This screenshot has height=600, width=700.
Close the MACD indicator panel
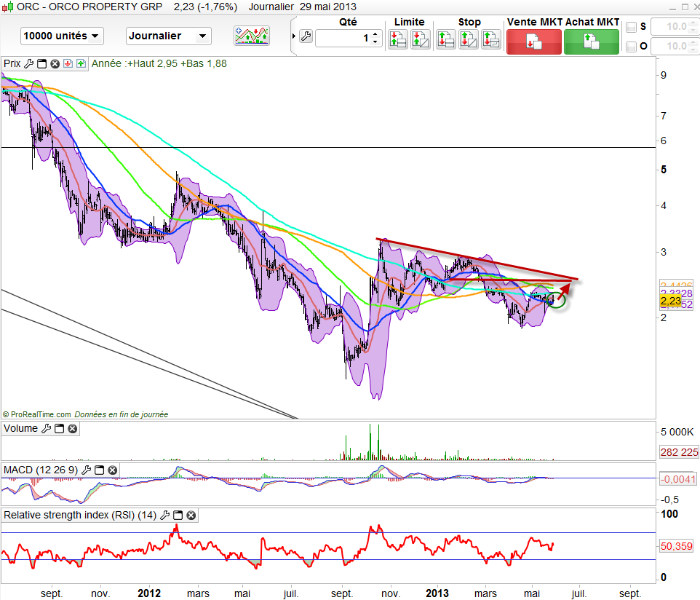[111, 470]
